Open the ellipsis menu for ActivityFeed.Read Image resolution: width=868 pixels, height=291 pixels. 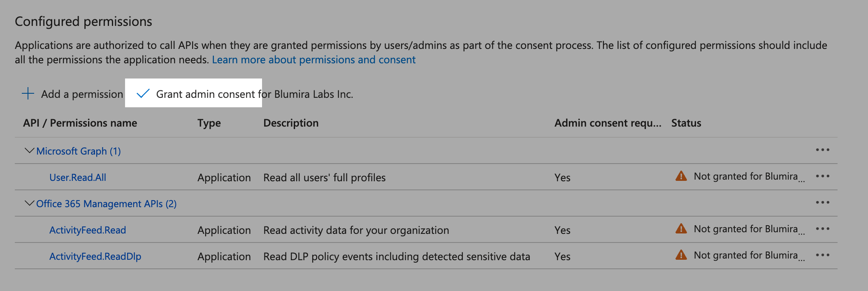click(822, 229)
